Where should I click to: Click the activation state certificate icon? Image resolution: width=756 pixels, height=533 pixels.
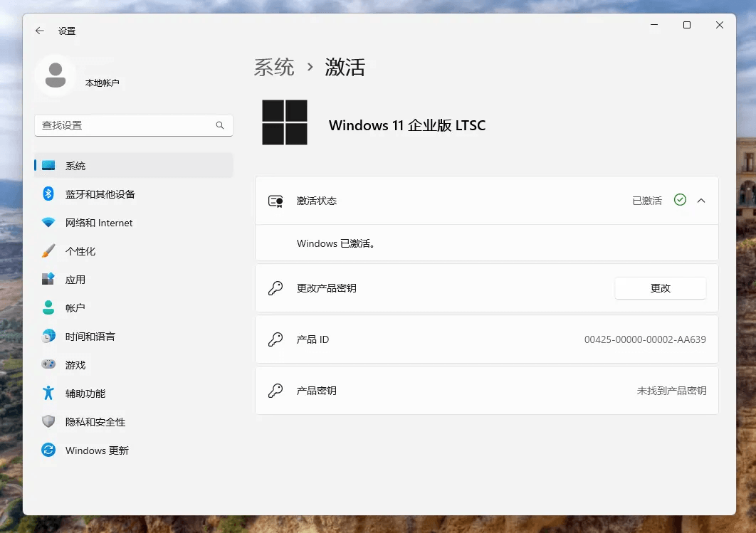(275, 201)
